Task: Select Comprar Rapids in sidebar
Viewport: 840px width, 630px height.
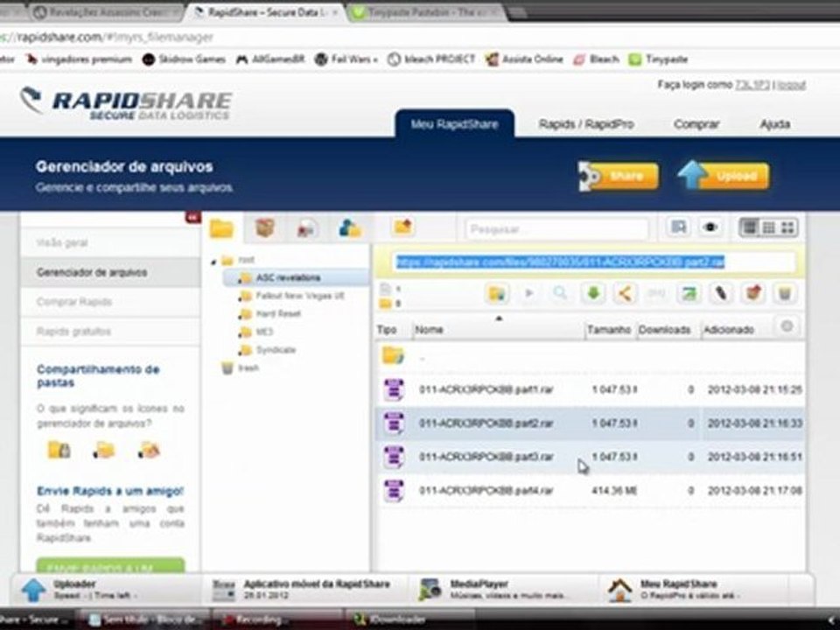Action: click(x=110, y=302)
